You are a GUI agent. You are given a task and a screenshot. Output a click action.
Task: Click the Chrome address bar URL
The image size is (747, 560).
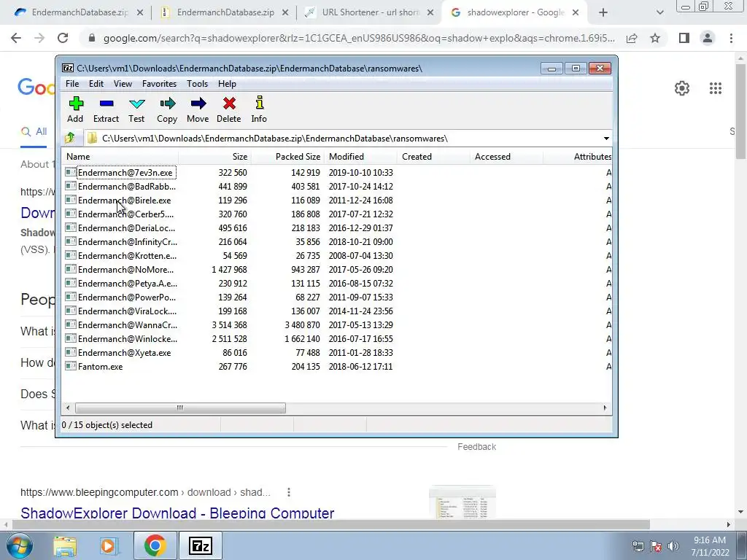pyautogui.click(x=359, y=38)
